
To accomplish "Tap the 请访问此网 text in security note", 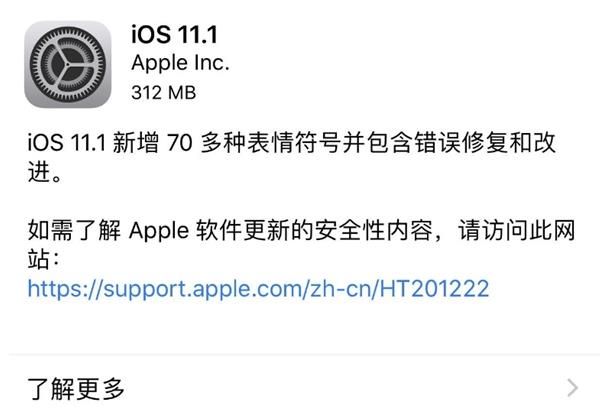I will [x=517, y=230].
